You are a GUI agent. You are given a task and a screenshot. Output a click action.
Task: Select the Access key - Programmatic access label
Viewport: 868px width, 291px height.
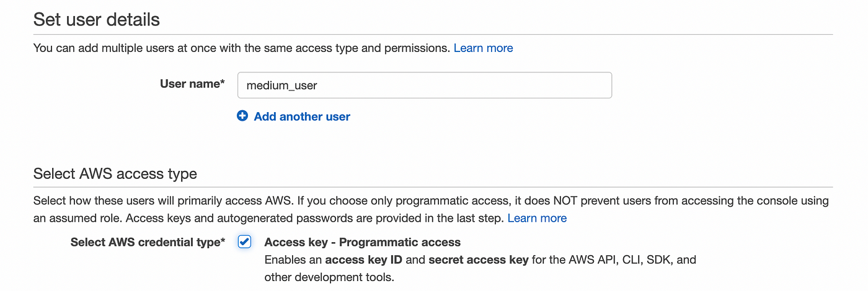(363, 242)
